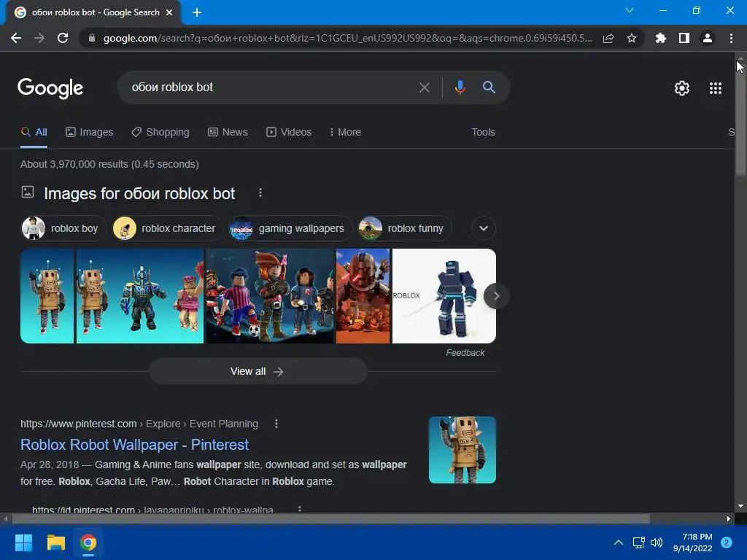Screen dimensions: 747x560
Task: Open Chrome three-dot menu
Action: coord(731,38)
